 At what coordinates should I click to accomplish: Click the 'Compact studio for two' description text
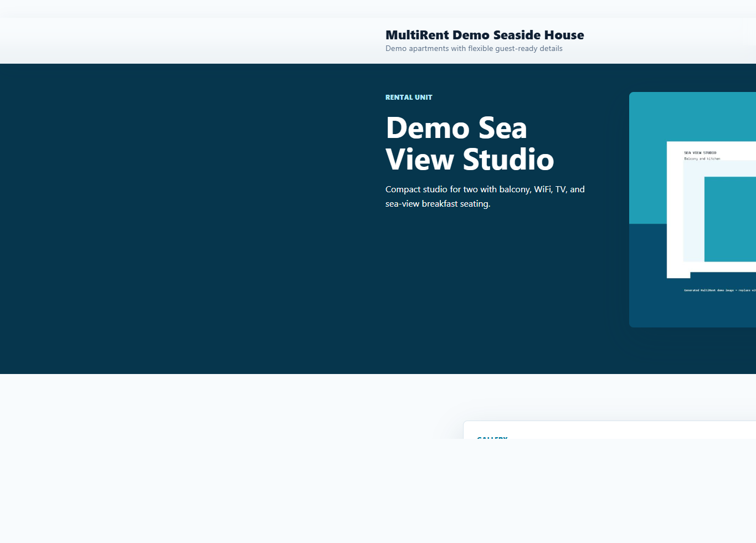coord(485,196)
